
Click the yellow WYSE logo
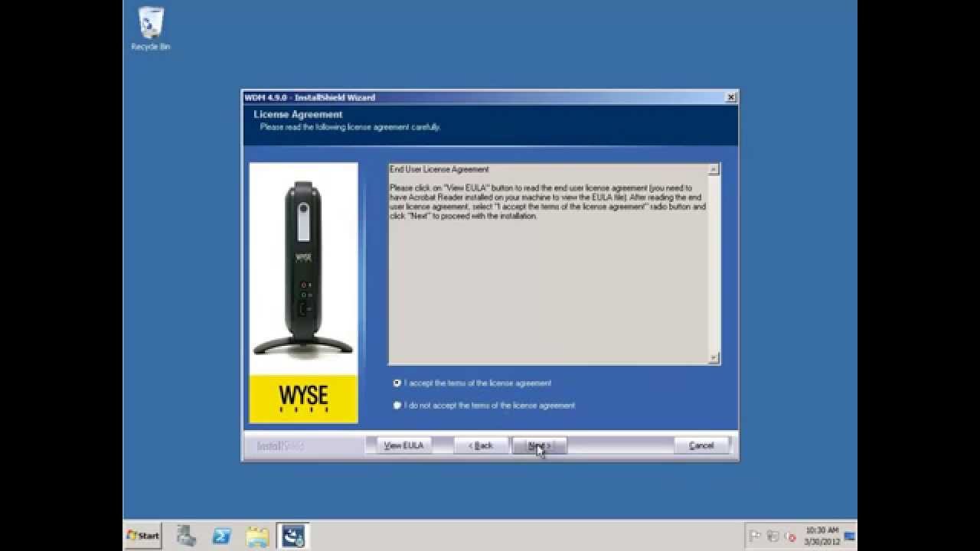pyautogui.click(x=303, y=399)
